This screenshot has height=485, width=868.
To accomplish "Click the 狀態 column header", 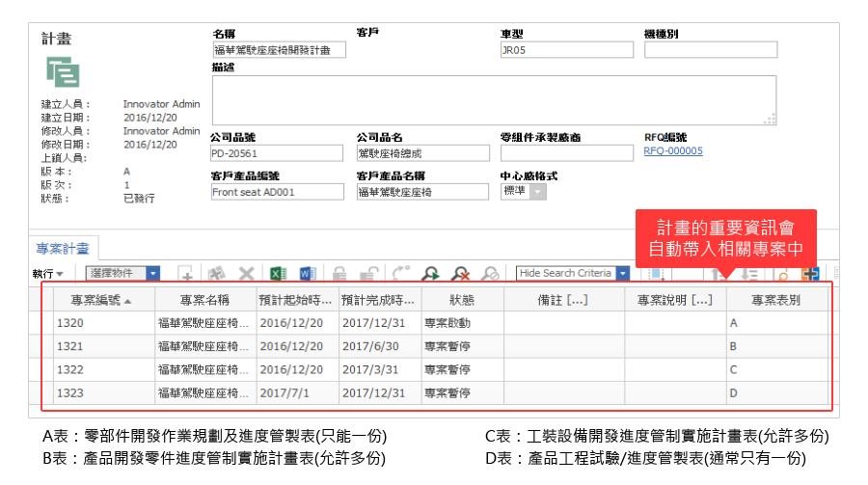I will (x=462, y=300).
